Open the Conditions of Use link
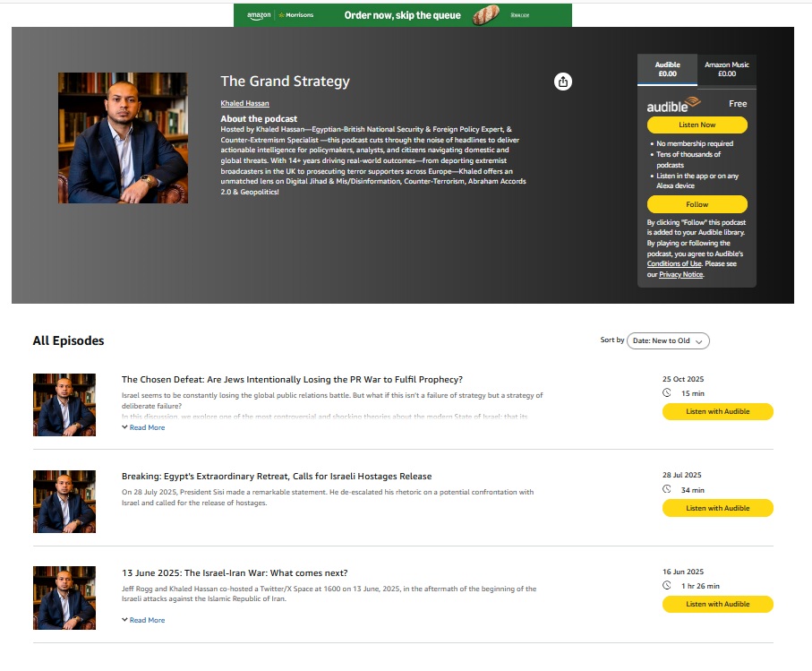The width and height of the screenshot is (812, 671). click(674, 263)
